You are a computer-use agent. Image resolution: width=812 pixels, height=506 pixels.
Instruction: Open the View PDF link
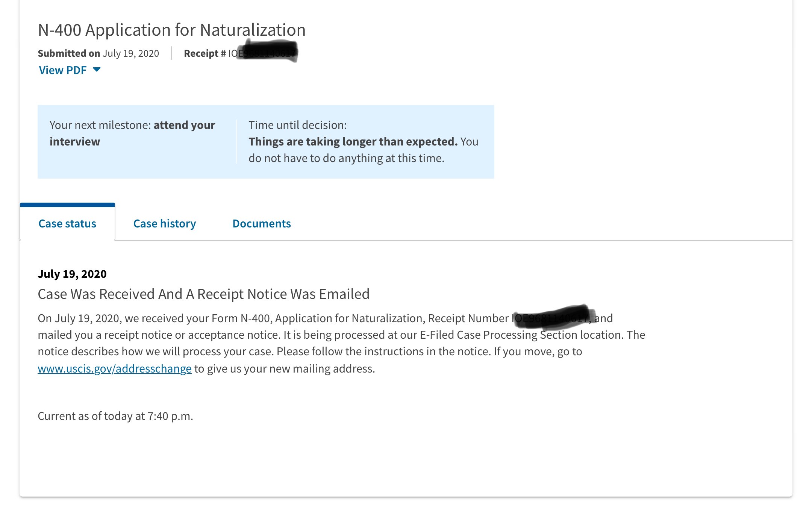pos(63,70)
